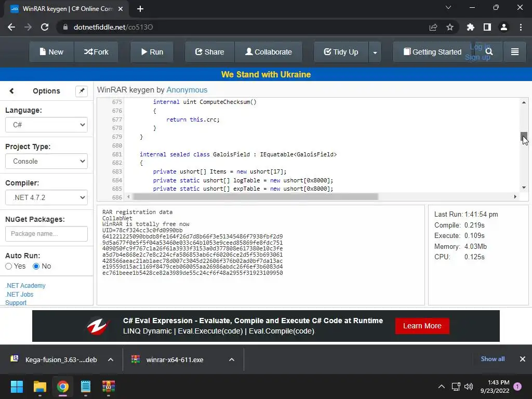Click the New fiddle button
This screenshot has width=532, height=399.
pos(51,52)
